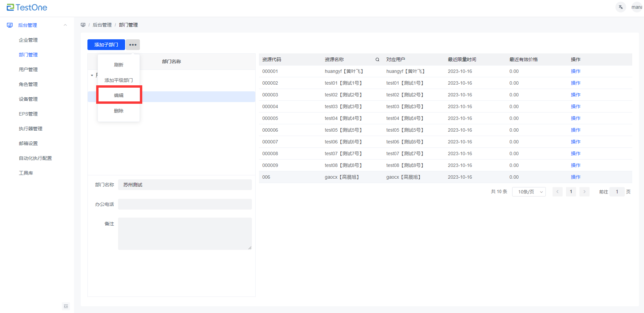Click the three-dots more actions button
644x313 pixels.
pyautogui.click(x=133, y=45)
